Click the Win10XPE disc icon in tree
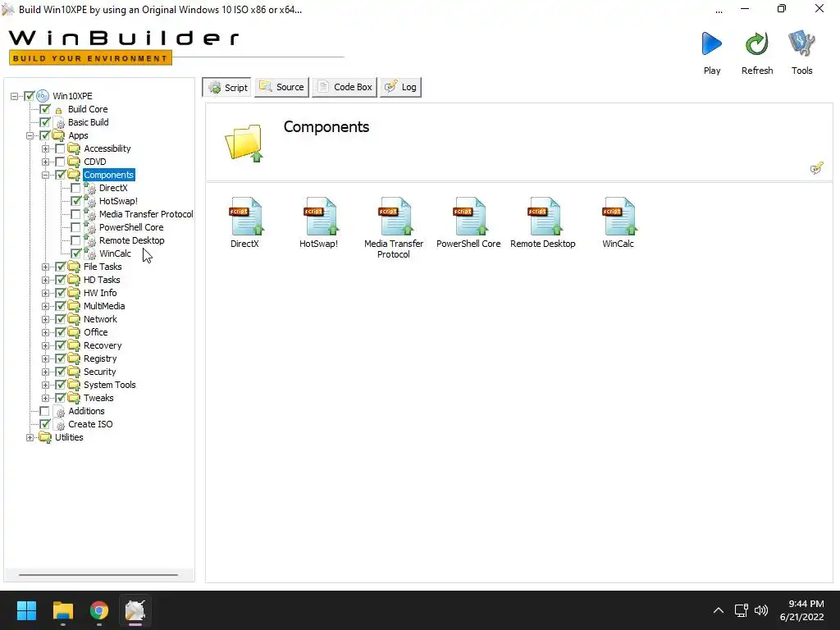 (x=43, y=96)
